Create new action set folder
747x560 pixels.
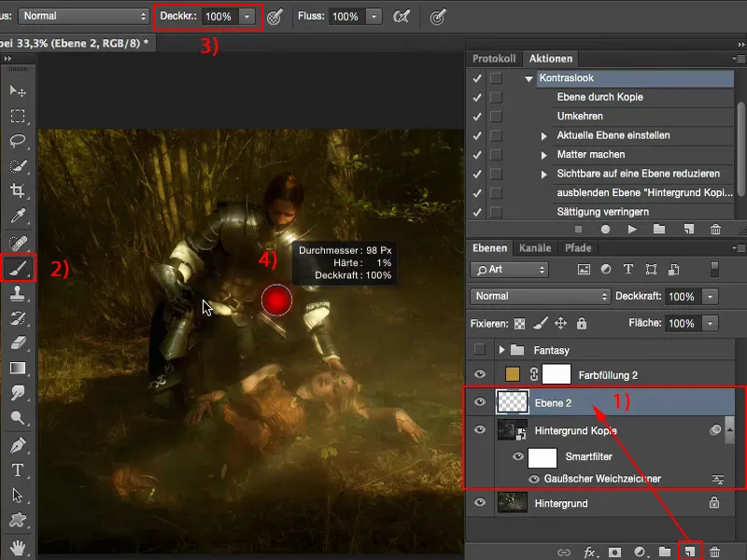click(659, 229)
